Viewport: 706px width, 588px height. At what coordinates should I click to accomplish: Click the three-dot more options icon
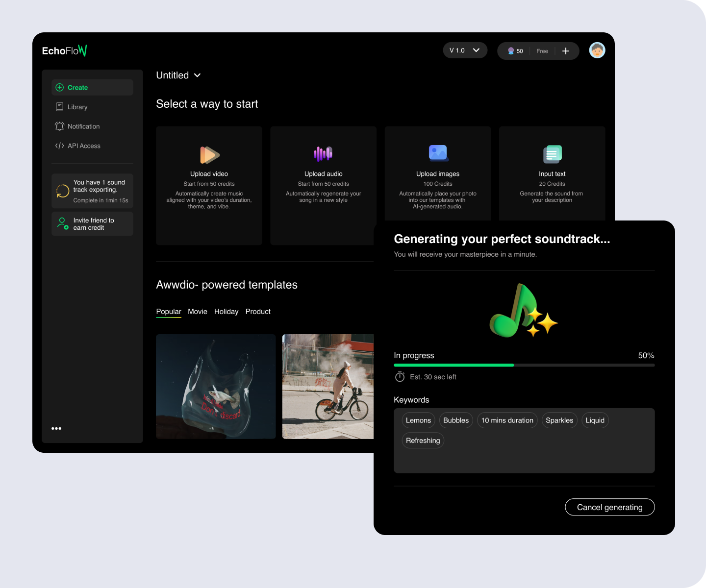56,428
